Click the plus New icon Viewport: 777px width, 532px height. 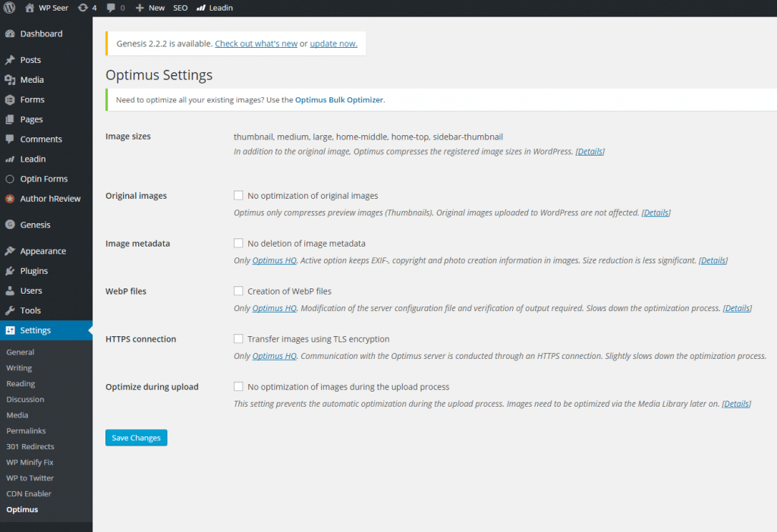[x=140, y=8]
